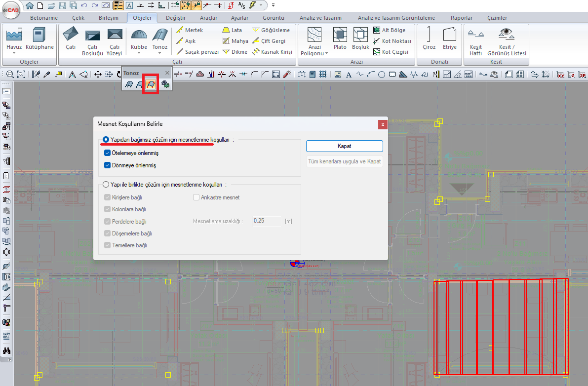The image size is (588, 386).
Task: Click the circle drawing tool icon
Action: [381, 74]
